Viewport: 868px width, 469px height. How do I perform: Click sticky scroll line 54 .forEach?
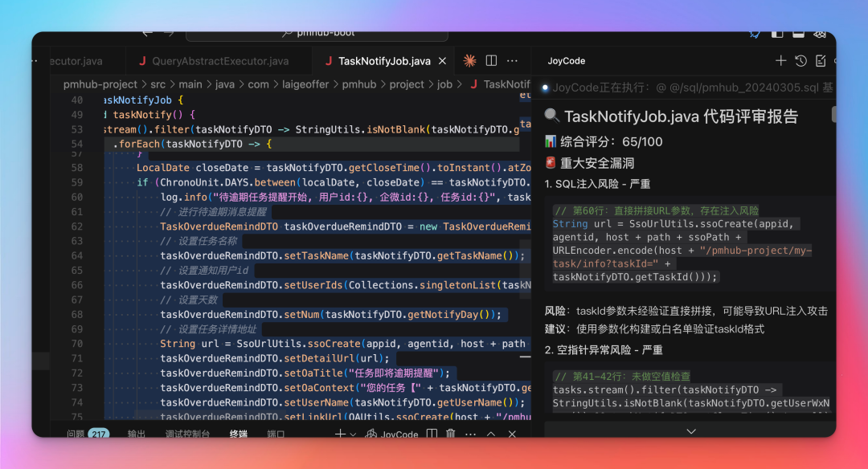192,144
